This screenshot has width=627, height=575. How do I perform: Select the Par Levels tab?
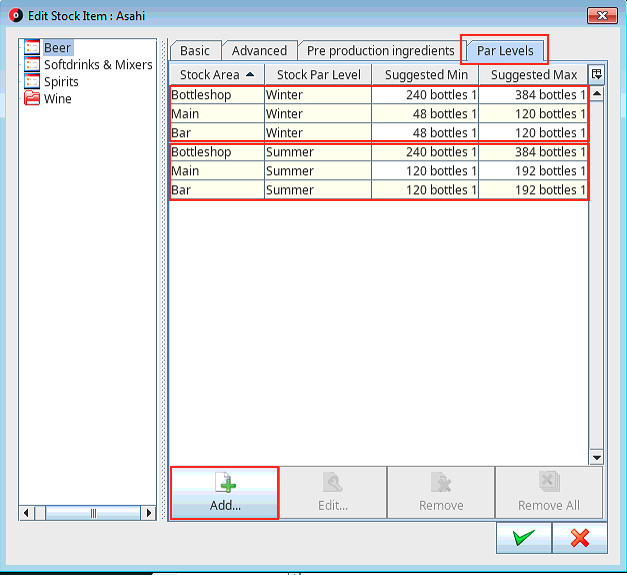coord(505,51)
